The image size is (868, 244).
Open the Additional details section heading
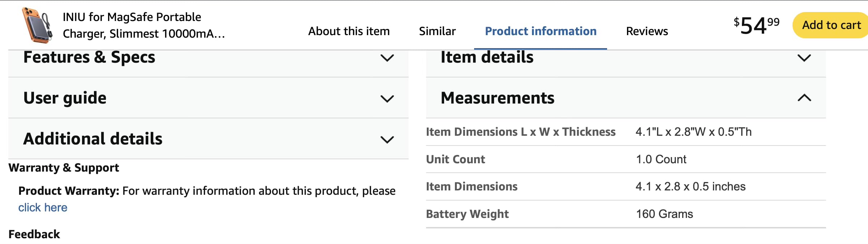tap(93, 139)
